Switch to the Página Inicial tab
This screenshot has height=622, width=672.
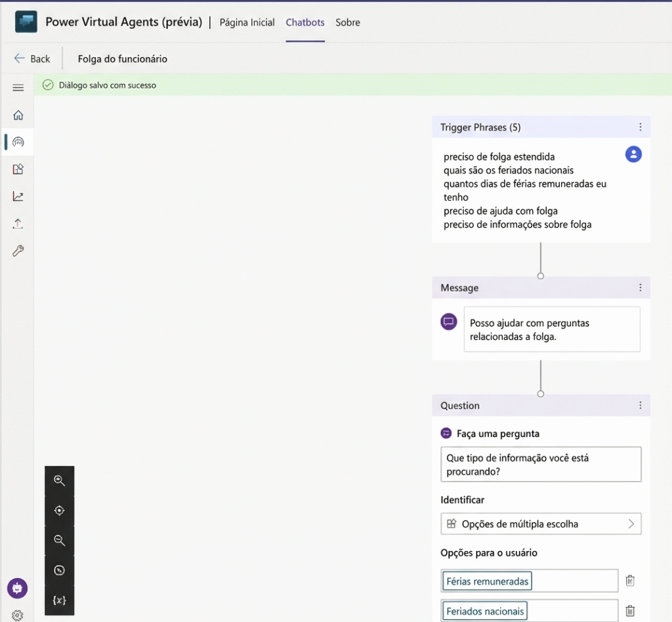tap(247, 22)
